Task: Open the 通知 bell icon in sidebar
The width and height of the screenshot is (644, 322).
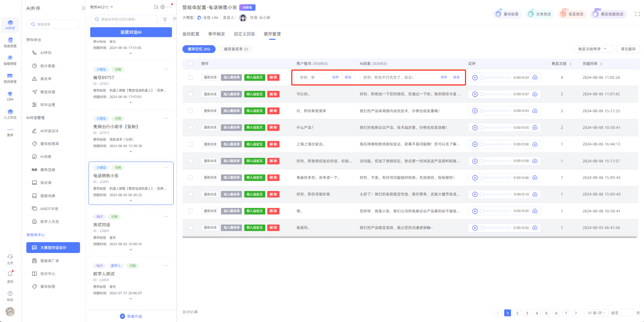Action: pyautogui.click(x=10, y=274)
